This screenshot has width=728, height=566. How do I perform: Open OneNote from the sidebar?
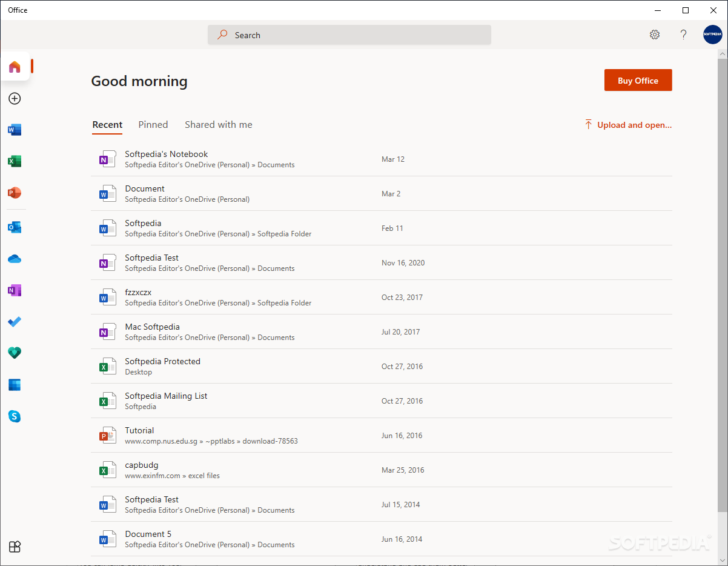pyautogui.click(x=15, y=290)
